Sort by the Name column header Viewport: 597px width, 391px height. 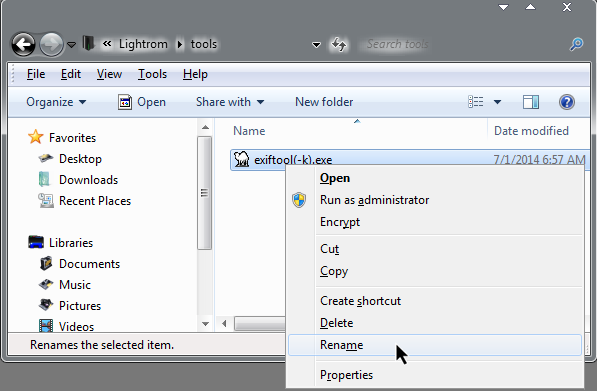tap(249, 131)
